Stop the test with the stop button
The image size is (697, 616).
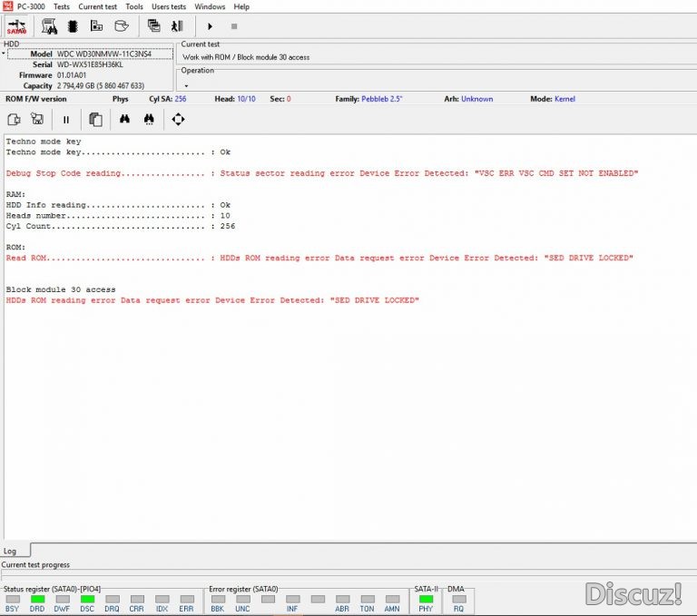[234, 26]
